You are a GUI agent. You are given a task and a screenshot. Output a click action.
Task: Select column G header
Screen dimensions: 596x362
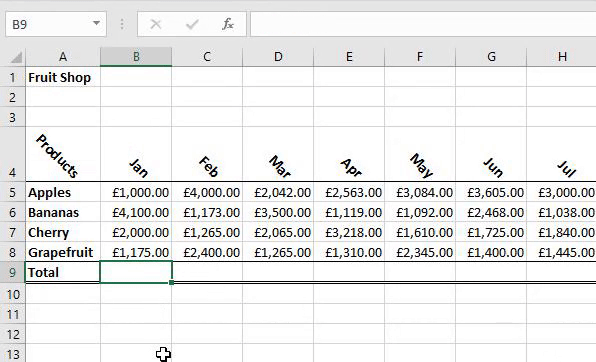tap(491, 57)
